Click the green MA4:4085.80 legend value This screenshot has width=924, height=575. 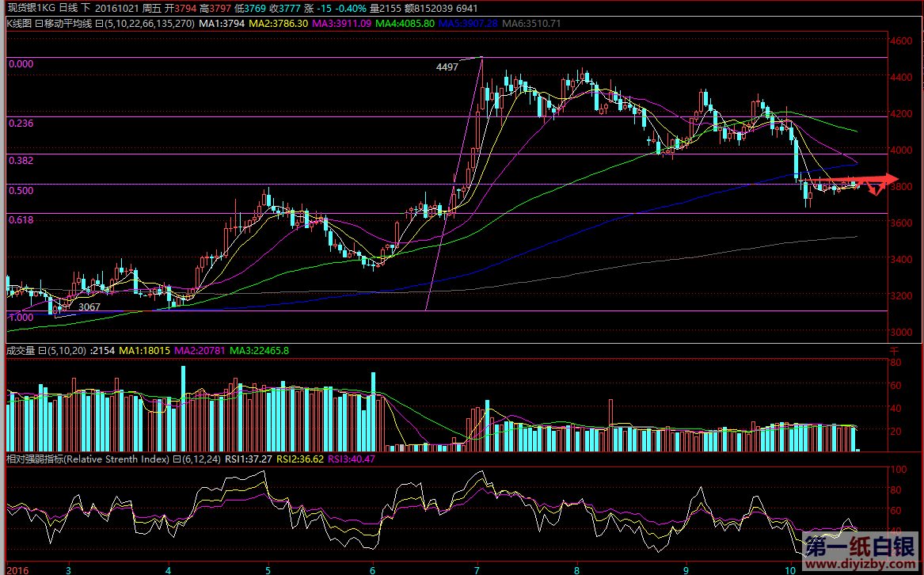point(405,24)
